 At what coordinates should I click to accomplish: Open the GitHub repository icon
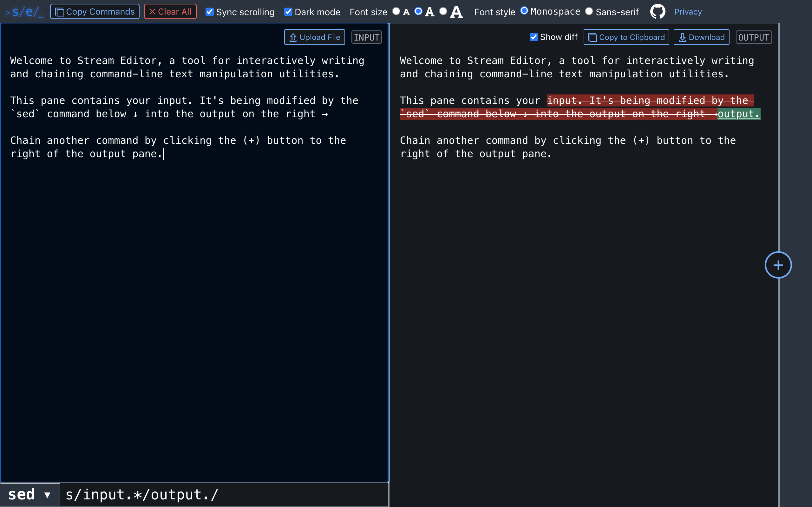coord(657,12)
